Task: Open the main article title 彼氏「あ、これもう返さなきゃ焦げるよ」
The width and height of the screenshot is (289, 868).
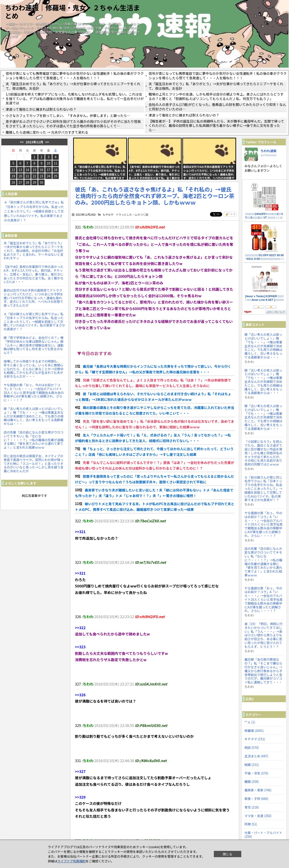Action: 154,196
